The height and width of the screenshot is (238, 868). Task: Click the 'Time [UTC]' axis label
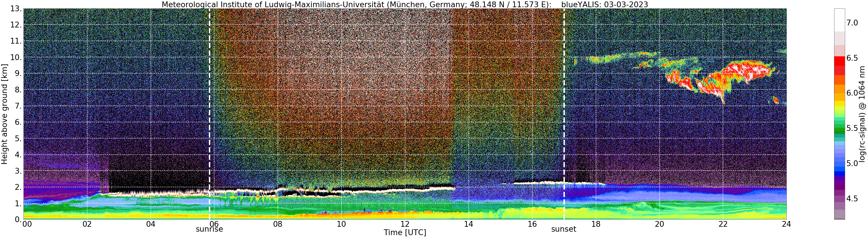pyautogui.click(x=405, y=233)
